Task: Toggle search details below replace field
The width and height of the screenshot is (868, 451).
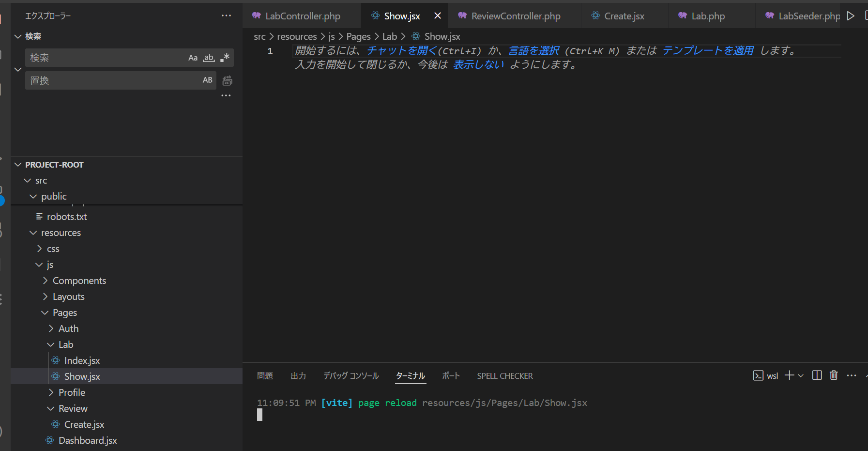Action: tap(226, 95)
